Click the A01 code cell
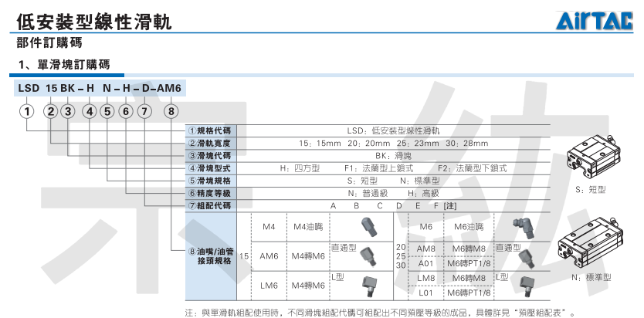The height and width of the screenshot is (318, 644). (426, 263)
